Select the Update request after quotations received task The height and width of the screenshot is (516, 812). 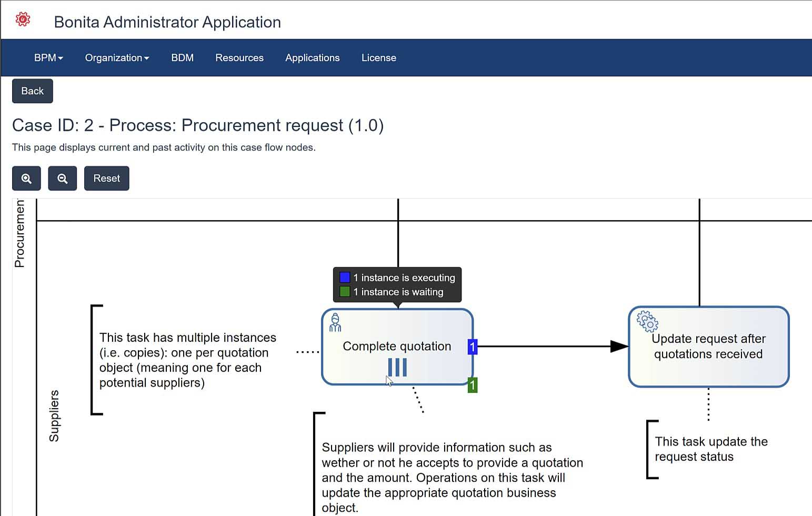[x=709, y=346]
